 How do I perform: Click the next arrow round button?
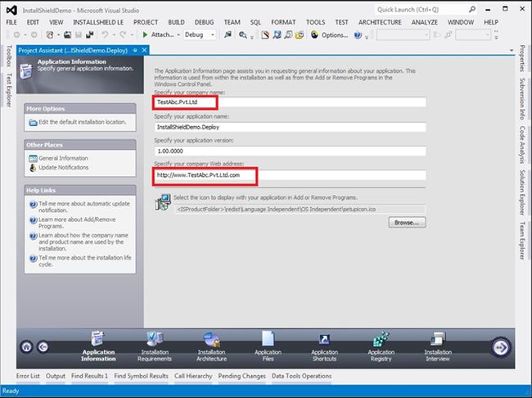click(501, 347)
